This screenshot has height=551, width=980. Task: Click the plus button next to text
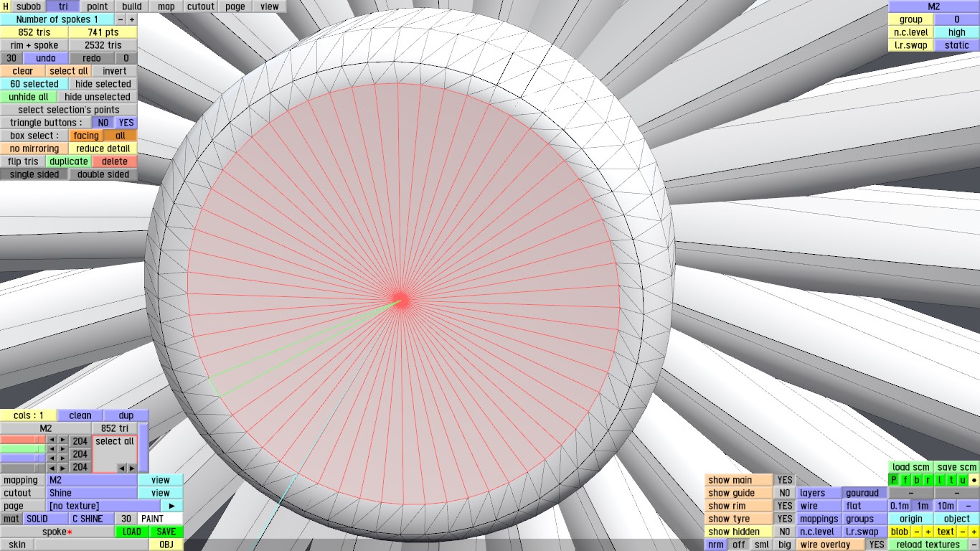tap(974, 532)
